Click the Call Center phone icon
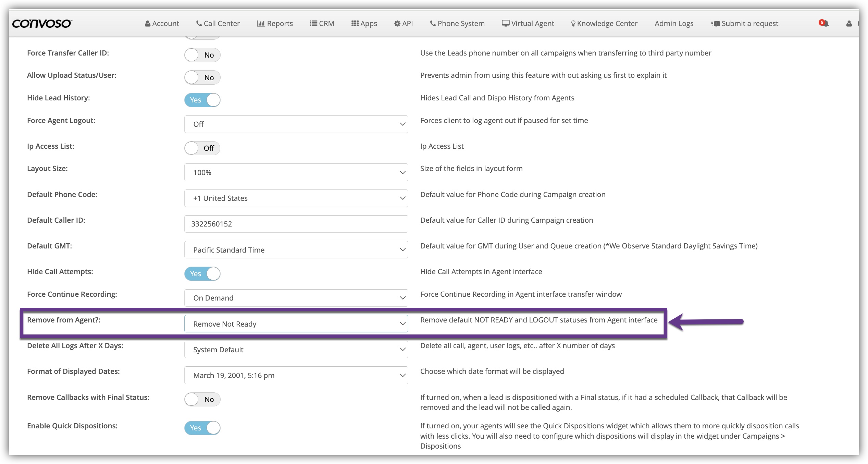 tap(199, 23)
